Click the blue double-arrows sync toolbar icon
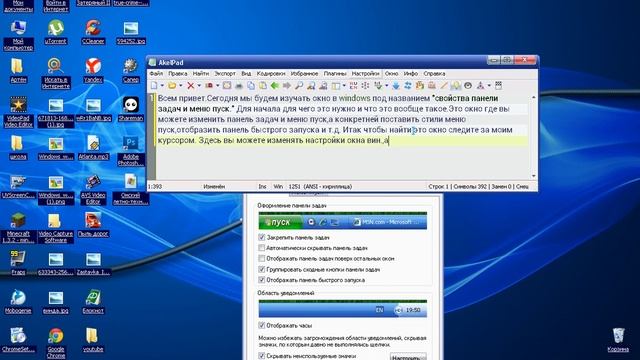Viewport: 640px width, 360px height. tap(408, 86)
